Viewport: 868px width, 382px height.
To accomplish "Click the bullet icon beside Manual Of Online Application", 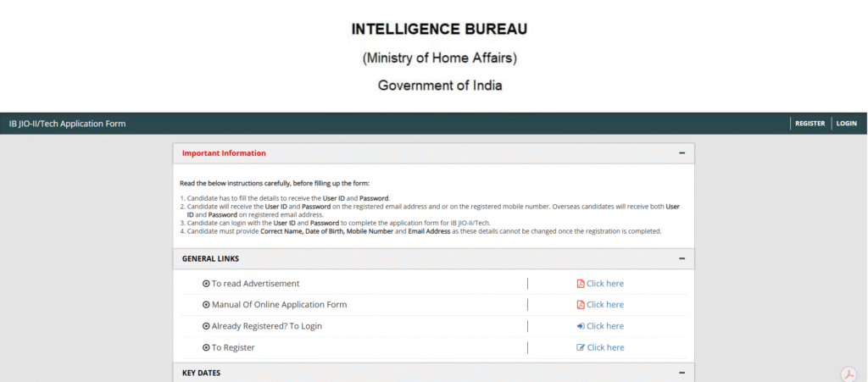I will pos(206,305).
